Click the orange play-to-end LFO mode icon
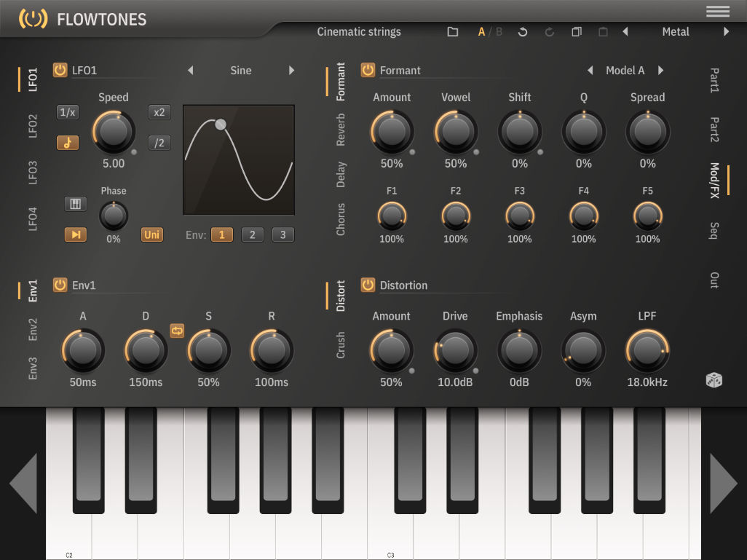Viewport: 747px width, 560px height. pos(75,234)
